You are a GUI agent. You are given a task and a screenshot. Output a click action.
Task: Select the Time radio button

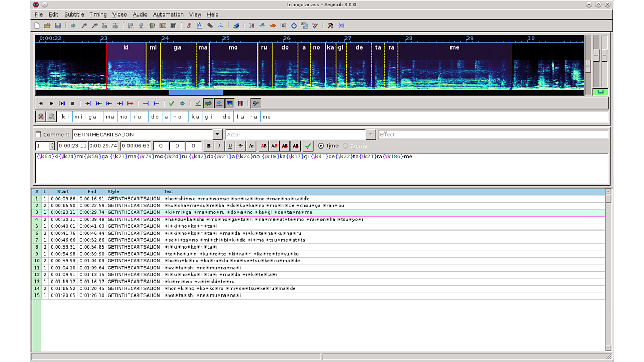tap(321, 146)
